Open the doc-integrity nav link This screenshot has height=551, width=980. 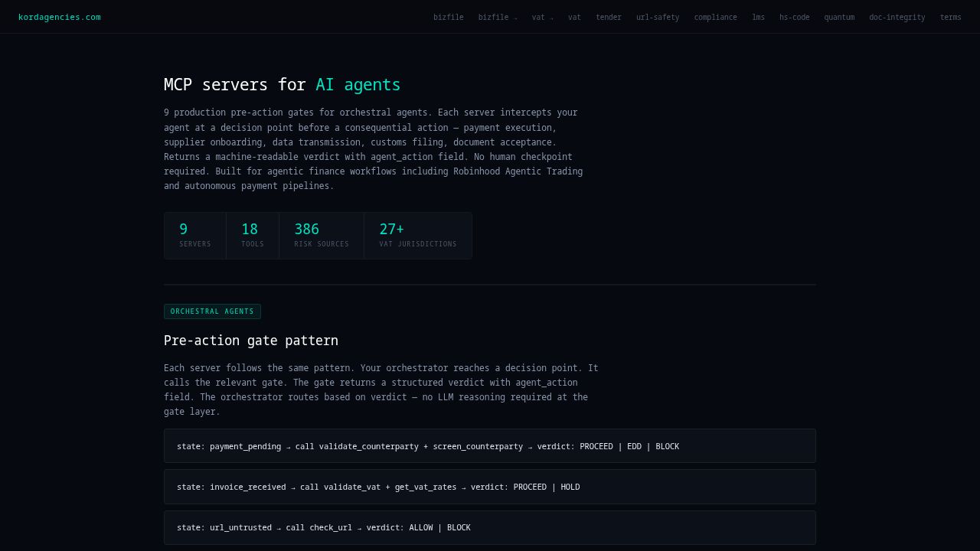(897, 18)
